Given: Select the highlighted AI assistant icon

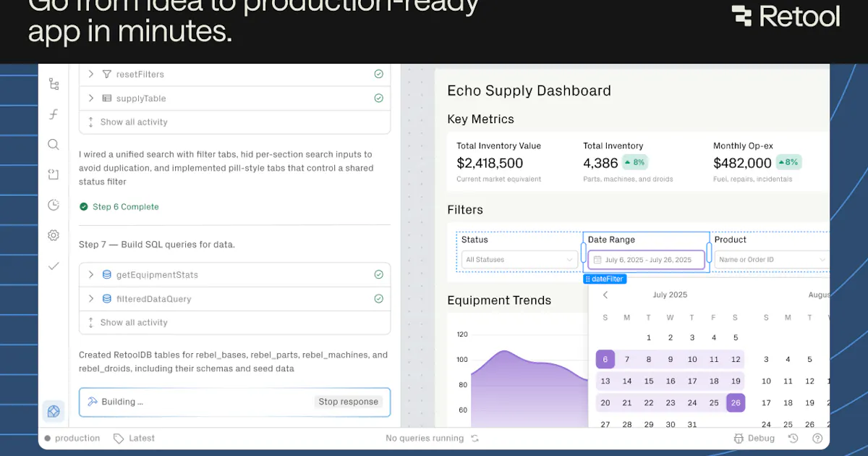Looking at the screenshot, I should click(x=54, y=411).
